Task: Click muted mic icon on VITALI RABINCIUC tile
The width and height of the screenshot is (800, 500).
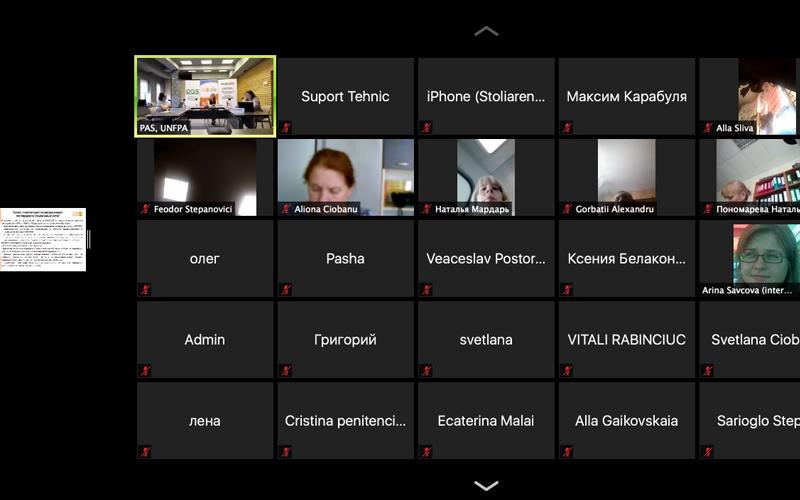Action: (x=567, y=371)
